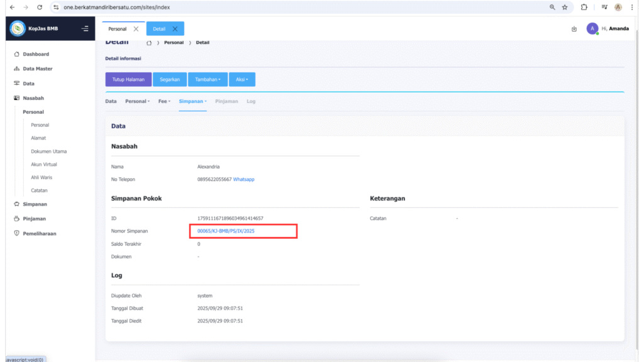Click the download icon near user avatar
This screenshot has width=644, height=362.
point(574,29)
